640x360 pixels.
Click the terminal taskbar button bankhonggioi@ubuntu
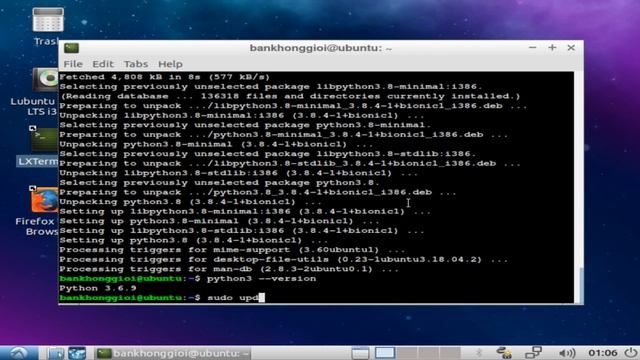pyautogui.click(x=173, y=353)
